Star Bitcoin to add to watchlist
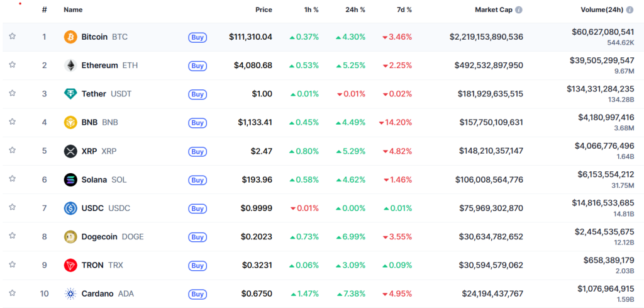 pyautogui.click(x=12, y=37)
